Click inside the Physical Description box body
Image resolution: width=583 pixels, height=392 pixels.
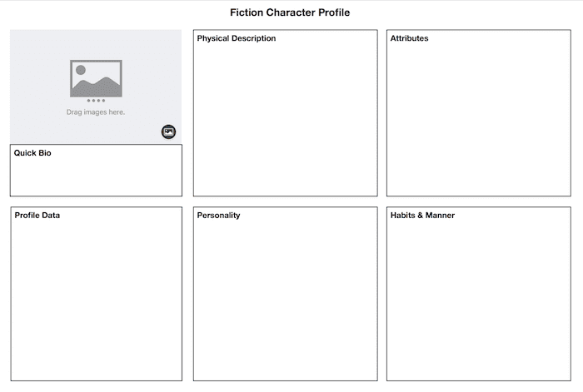285,119
